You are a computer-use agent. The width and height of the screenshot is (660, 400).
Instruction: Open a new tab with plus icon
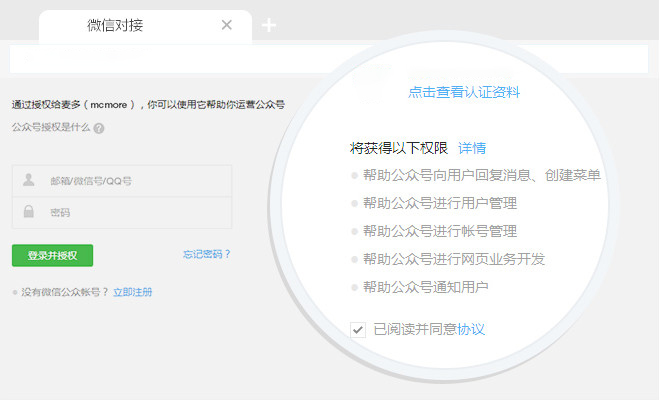coord(269,25)
